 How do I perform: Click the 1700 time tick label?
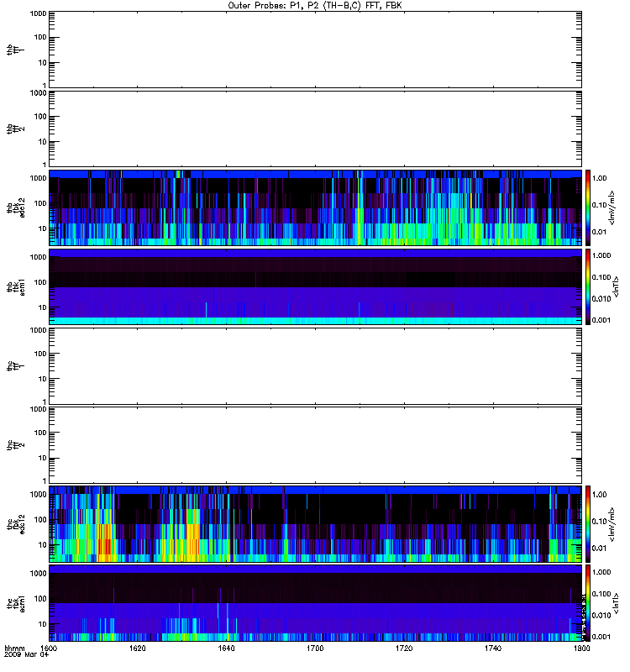point(315,648)
